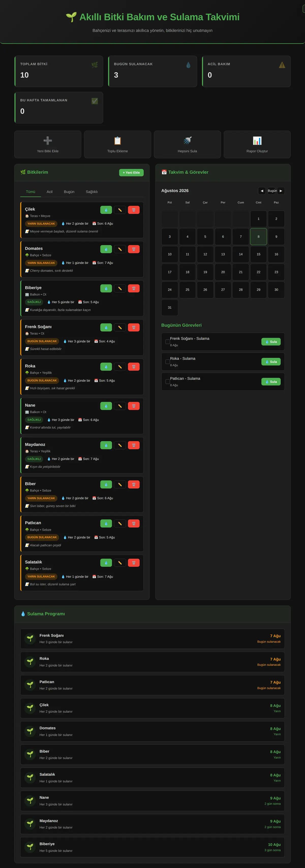This screenshot has width=305, height=868.
Task: Click Sula for the Roka task
Action: coord(271,362)
